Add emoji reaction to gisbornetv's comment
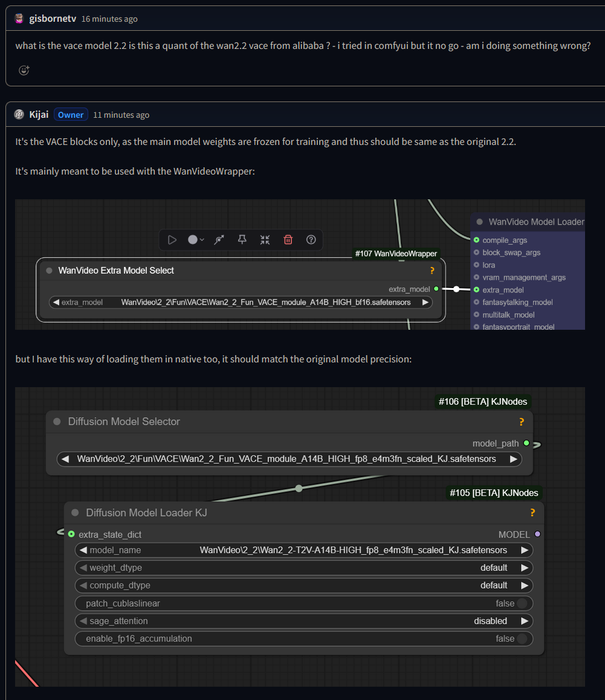Image resolution: width=605 pixels, height=700 pixels. tap(24, 70)
